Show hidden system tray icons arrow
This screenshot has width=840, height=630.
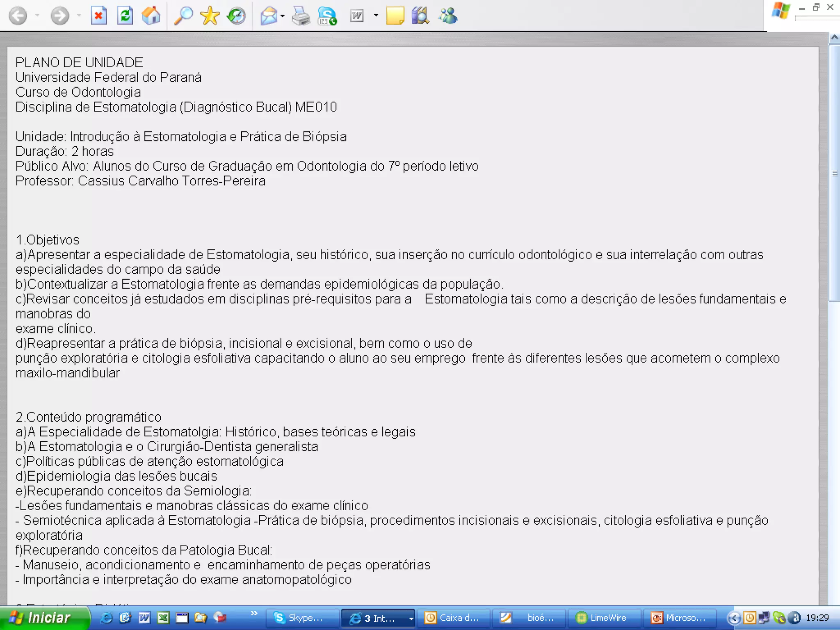[x=734, y=618]
